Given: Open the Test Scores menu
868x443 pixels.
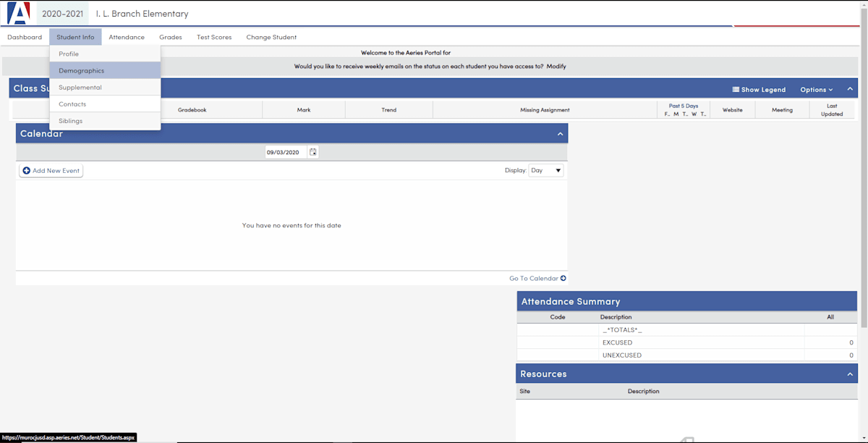Looking at the screenshot, I should pos(214,36).
